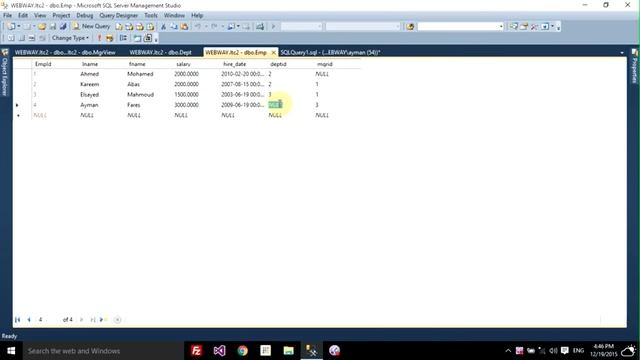
Task: Click the Paste icon in toolbar
Action: tap(184, 27)
